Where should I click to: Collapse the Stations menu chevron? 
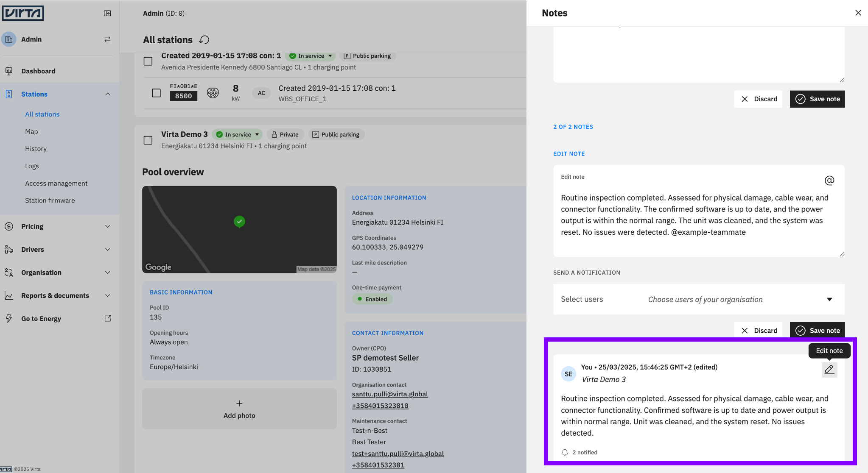[108, 94]
